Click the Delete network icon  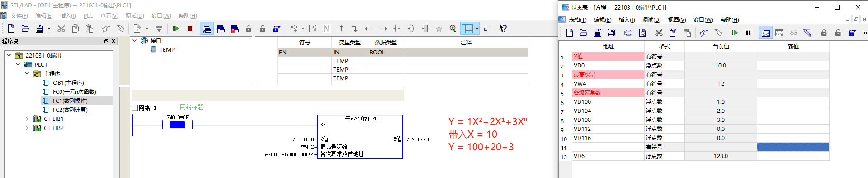tap(312, 29)
